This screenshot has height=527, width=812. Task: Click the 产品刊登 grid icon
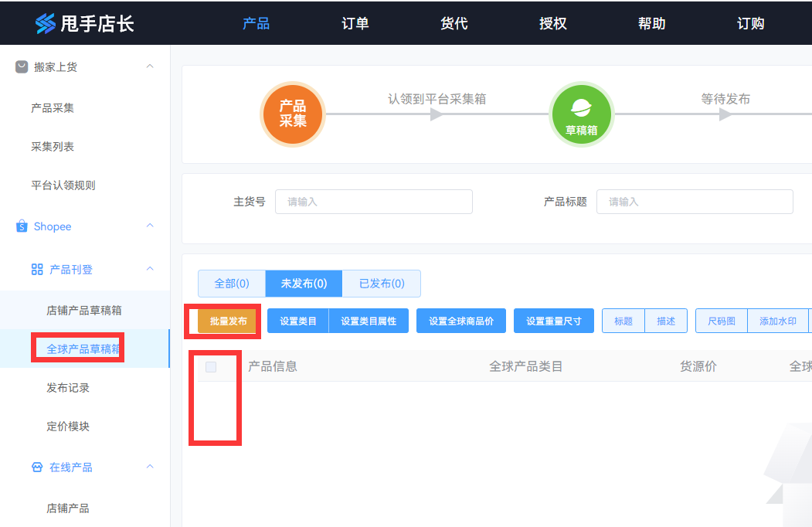37,269
